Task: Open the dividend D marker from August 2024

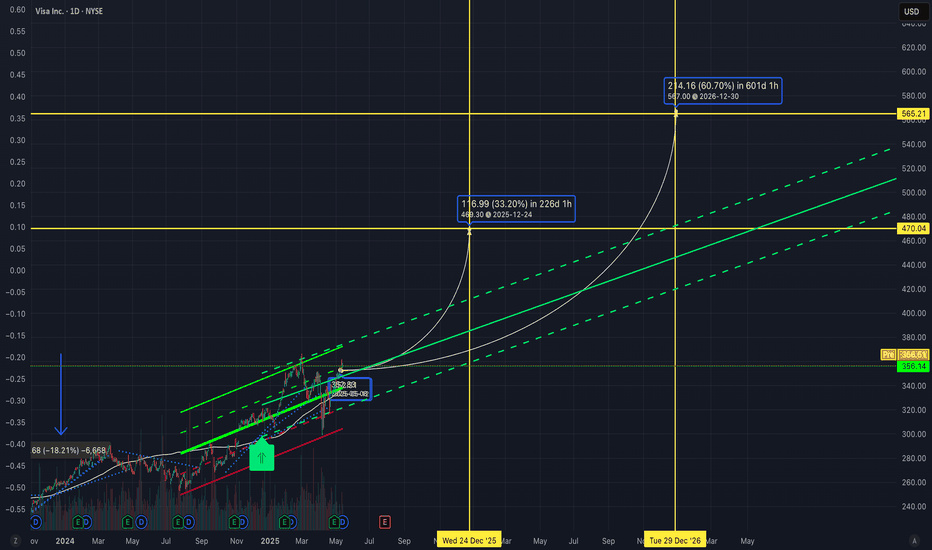Action: (189, 522)
